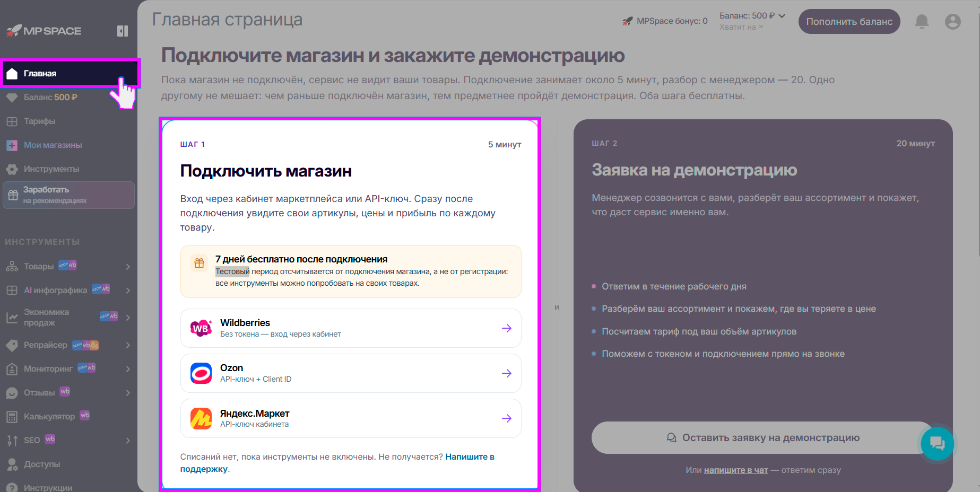Click Оставить заявку на демонстрацию button
Screen dimensions: 980x492
[x=763, y=438]
